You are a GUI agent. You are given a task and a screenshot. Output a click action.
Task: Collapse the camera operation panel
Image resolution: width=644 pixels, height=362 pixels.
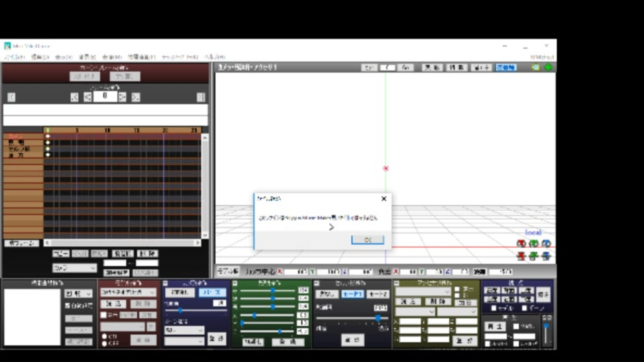165,283
